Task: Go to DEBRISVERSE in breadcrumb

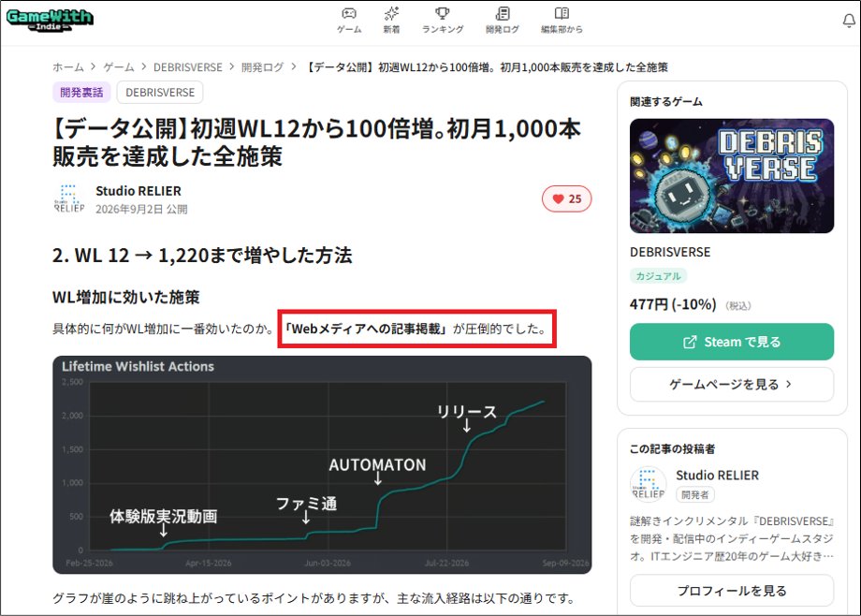Action: click(188, 67)
